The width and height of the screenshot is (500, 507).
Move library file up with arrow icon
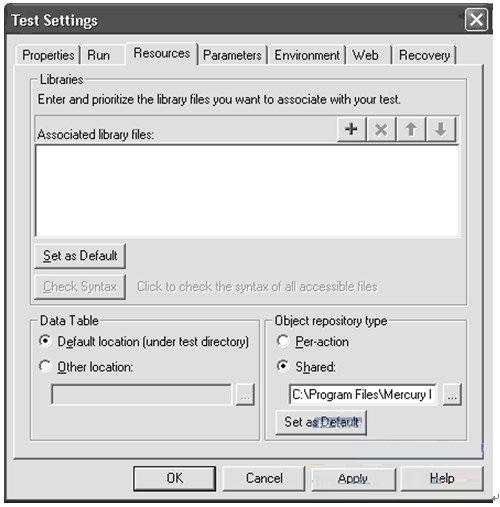411,129
